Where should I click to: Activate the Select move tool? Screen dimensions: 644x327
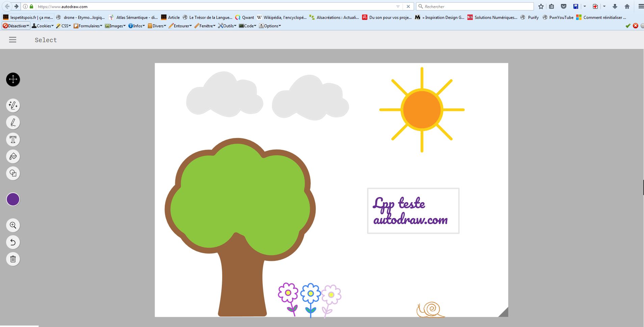[x=13, y=80]
